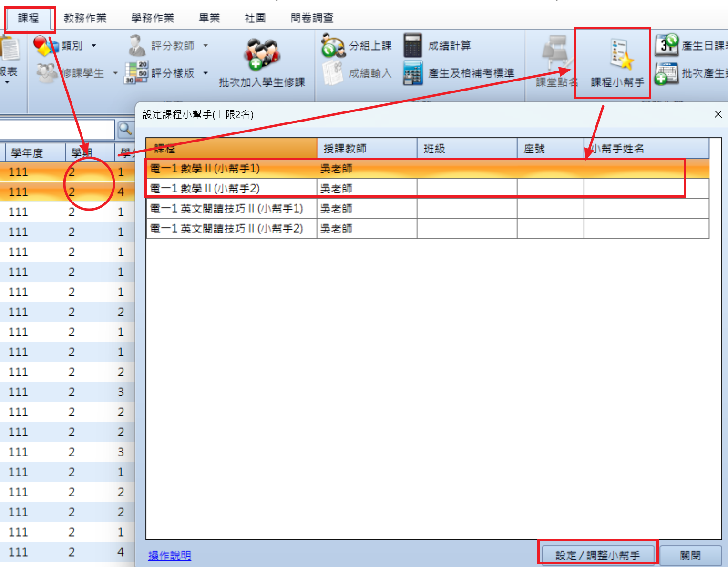This screenshot has height=567, width=728.
Task: Expand the 評分教師 dropdown arrow
Action: pos(205,46)
